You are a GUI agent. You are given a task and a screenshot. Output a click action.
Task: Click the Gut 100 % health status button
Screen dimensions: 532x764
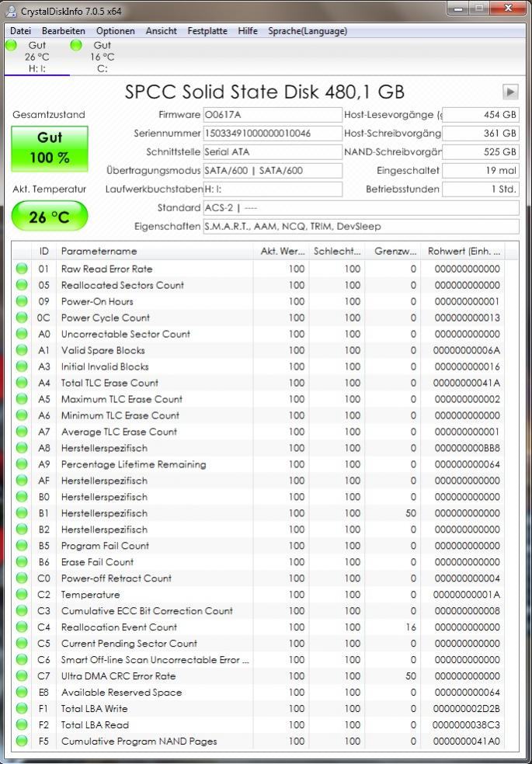50,148
